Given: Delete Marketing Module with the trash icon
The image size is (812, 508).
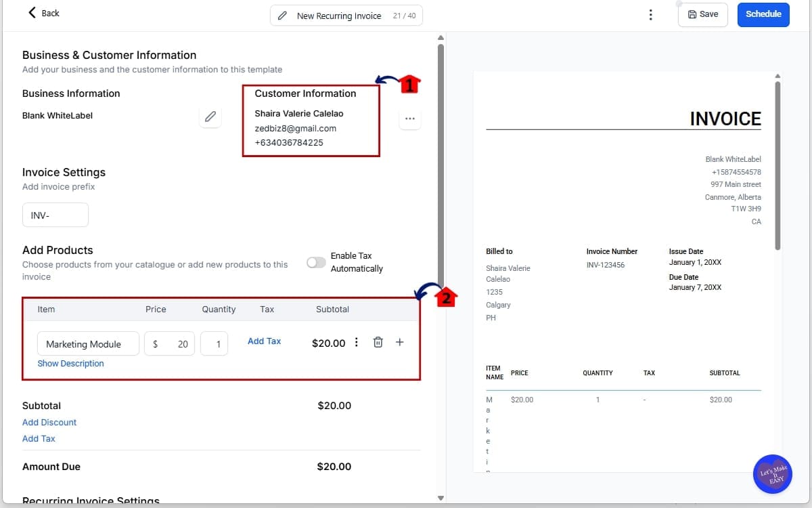Looking at the screenshot, I should coord(378,342).
